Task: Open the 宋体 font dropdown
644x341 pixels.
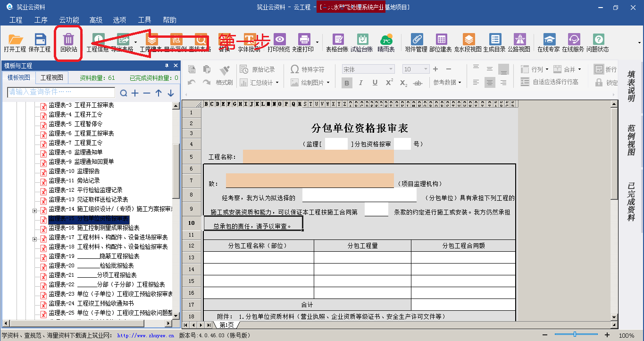Action: coord(391,69)
